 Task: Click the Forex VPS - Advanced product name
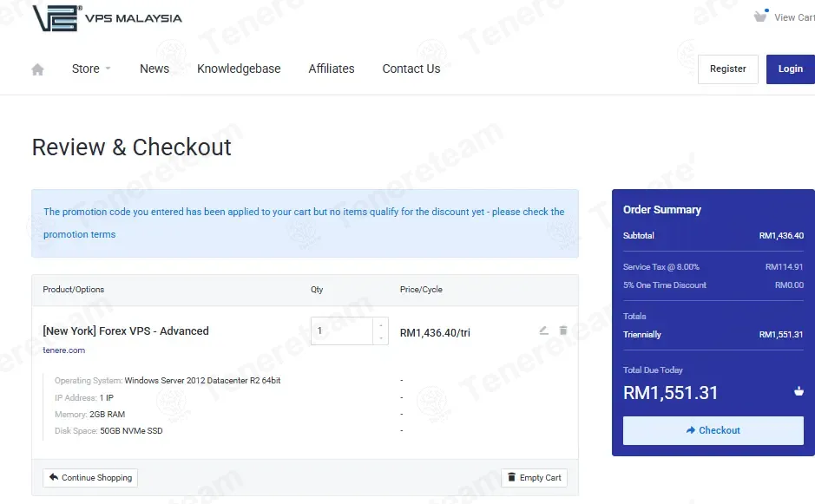coord(126,331)
